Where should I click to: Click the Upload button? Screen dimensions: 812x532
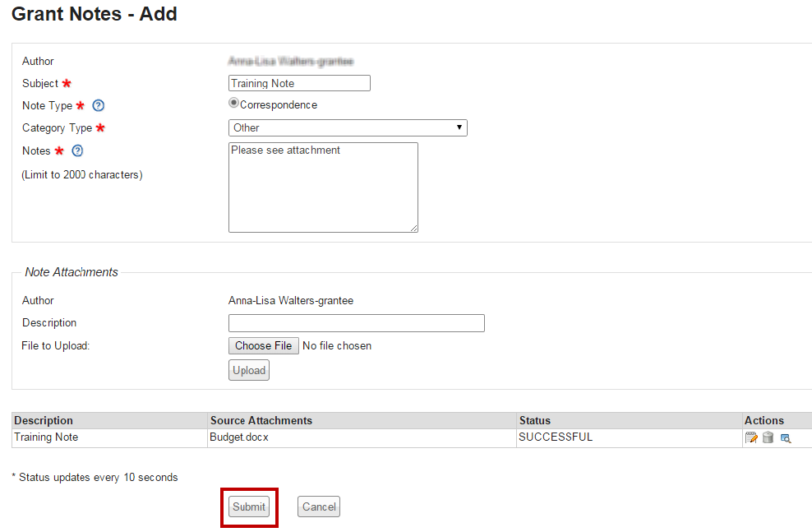(248, 370)
